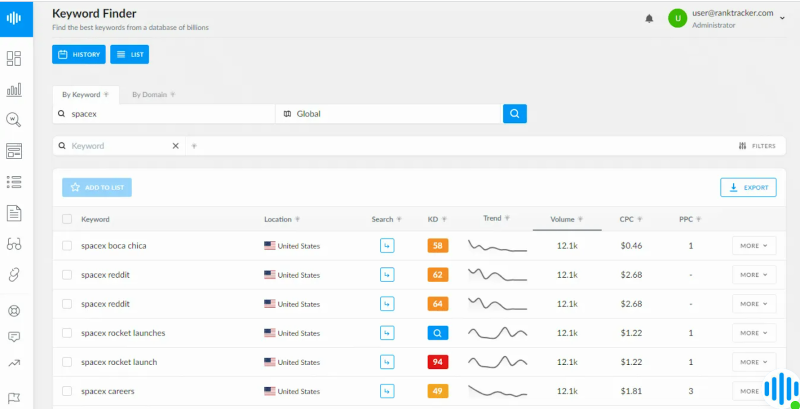This screenshot has height=409, width=800.
Task: Open the trending arrow icon in sidebar
Action: (14, 364)
